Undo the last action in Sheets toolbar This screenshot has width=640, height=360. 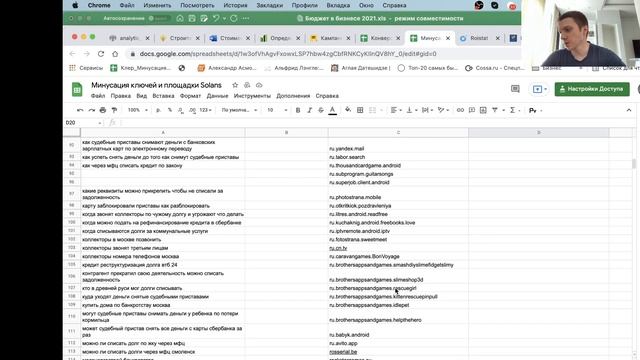(80, 110)
